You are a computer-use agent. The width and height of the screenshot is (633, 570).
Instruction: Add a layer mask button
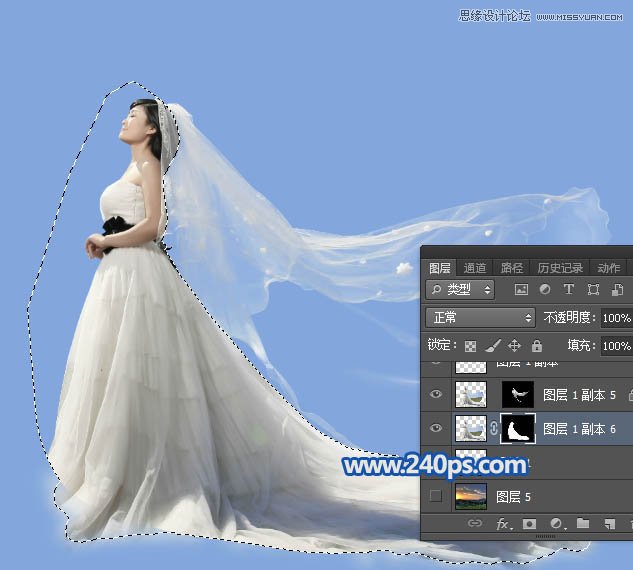coord(529,524)
